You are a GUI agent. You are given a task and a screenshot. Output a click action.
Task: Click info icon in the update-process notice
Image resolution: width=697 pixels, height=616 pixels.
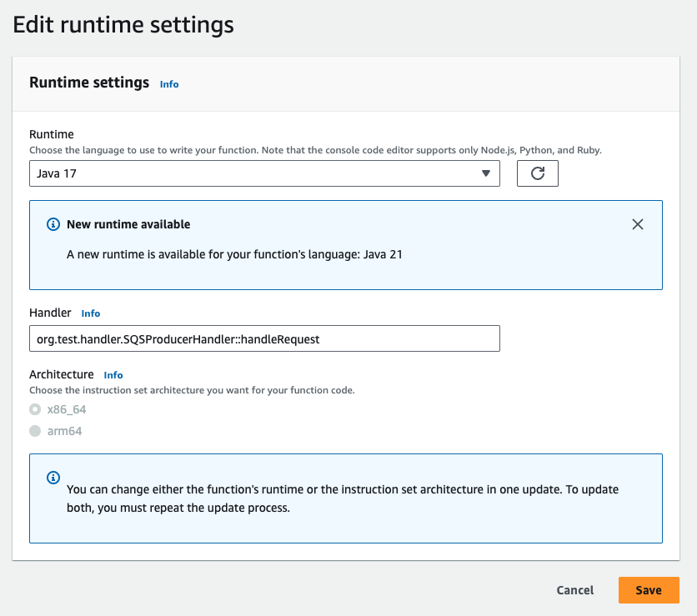pos(53,478)
